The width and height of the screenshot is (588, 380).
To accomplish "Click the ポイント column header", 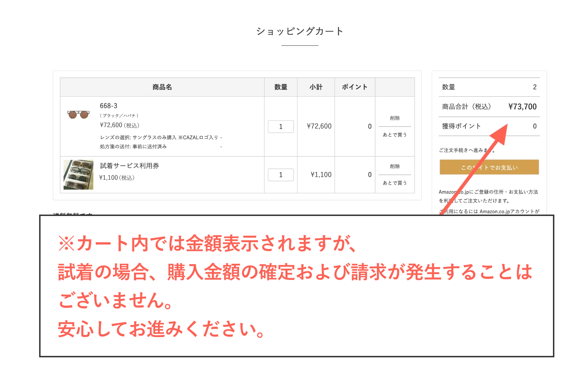I will (354, 87).
